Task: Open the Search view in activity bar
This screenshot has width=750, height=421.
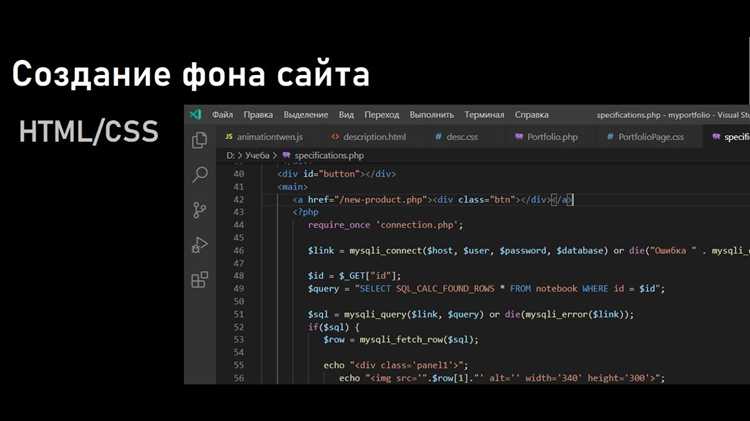Action: (x=200, y=175)
